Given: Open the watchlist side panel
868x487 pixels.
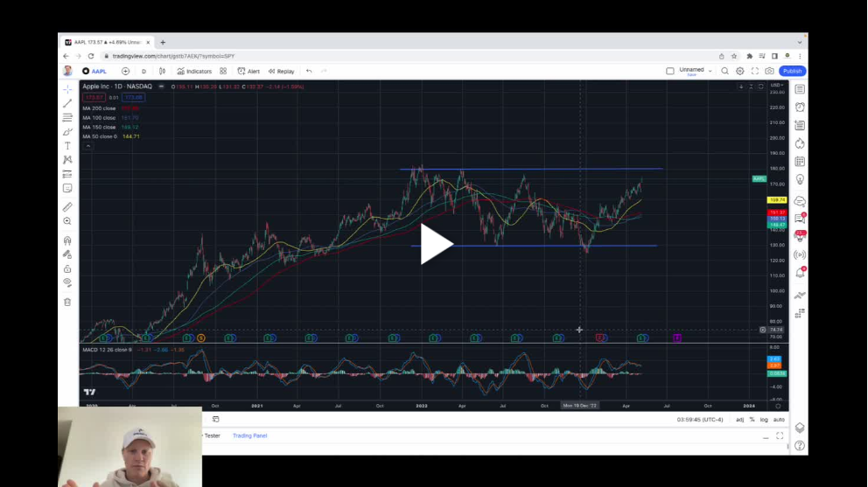Looking at the screenshot, I should (x=800, y=89).
